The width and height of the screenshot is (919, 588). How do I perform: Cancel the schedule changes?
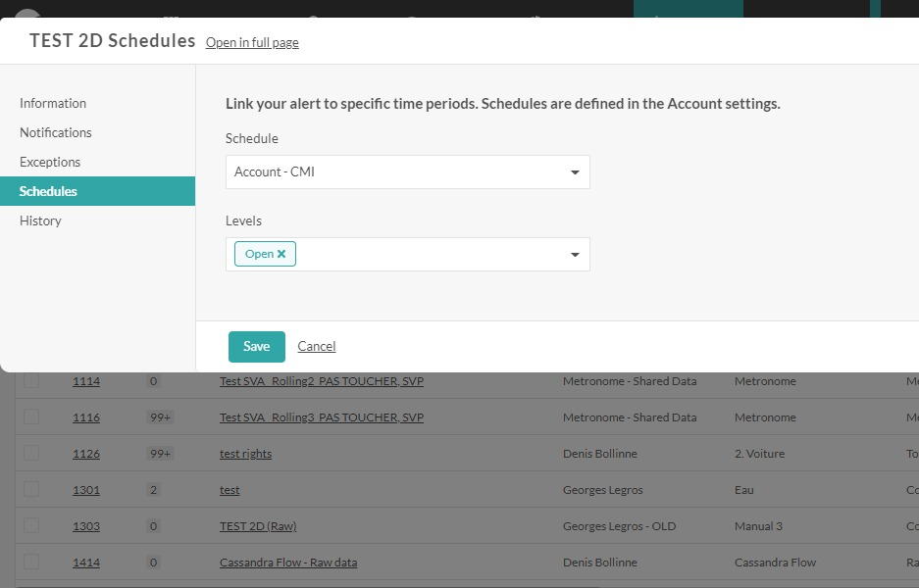(x=316, y=346)
